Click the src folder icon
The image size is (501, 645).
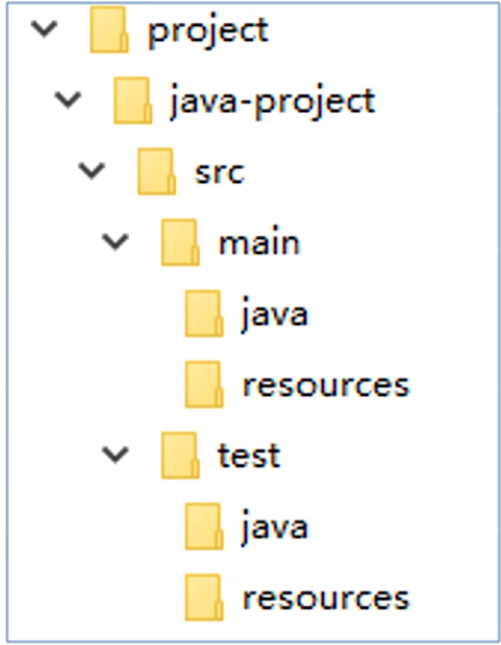(157, 171)
